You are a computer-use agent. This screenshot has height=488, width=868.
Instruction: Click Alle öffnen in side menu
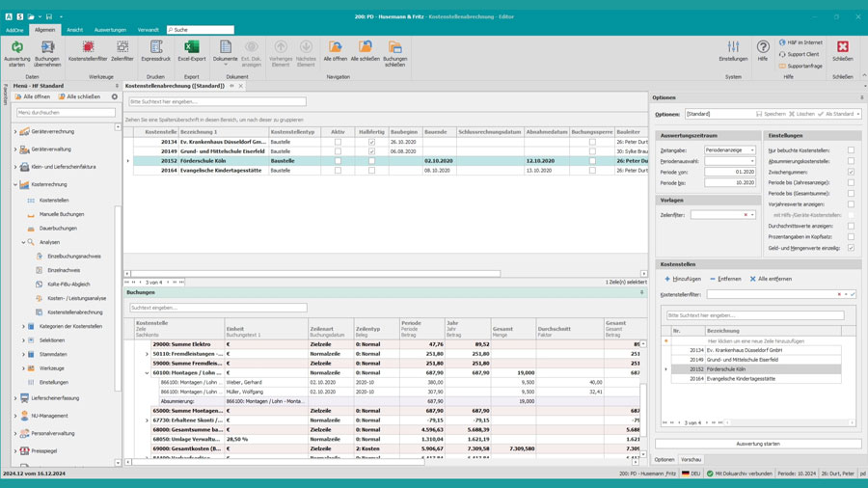point(32,96)
